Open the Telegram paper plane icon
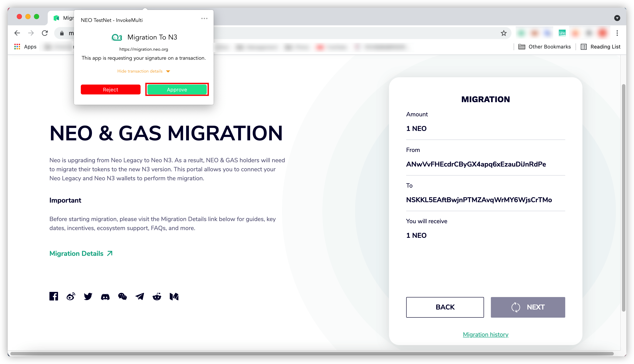Image resolution: width=634 pixels, height=364 pixels. [x=140, y=296]
